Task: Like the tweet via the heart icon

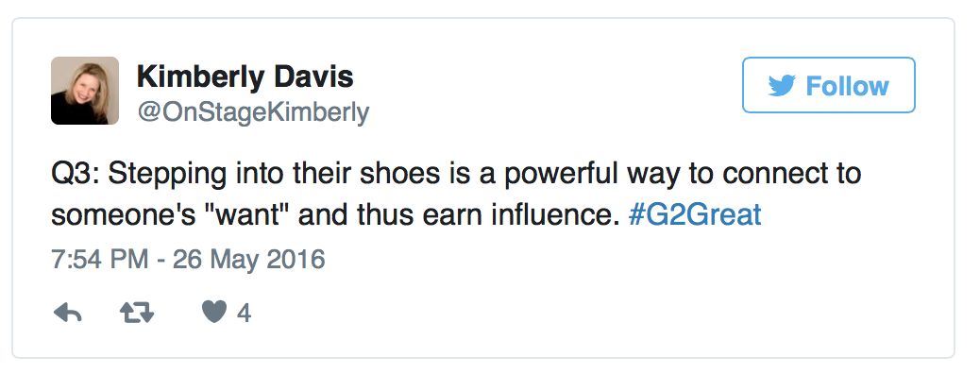Action: point(213,312)
